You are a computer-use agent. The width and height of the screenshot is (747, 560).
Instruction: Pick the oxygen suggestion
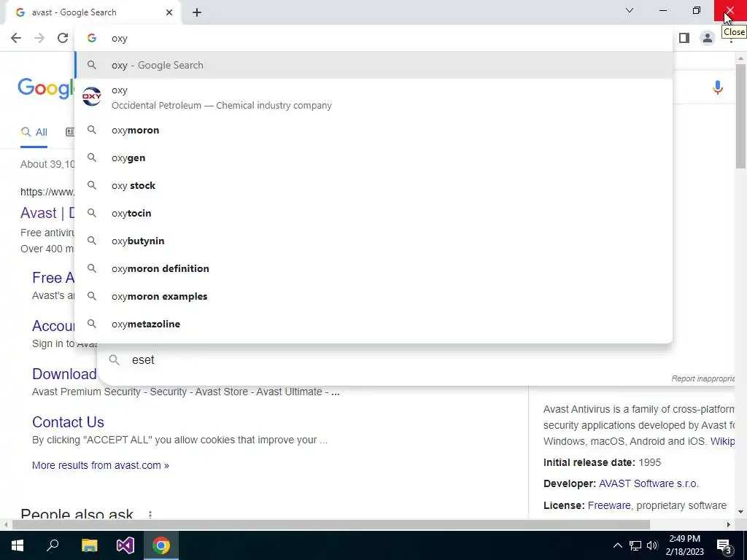point(373,157)
